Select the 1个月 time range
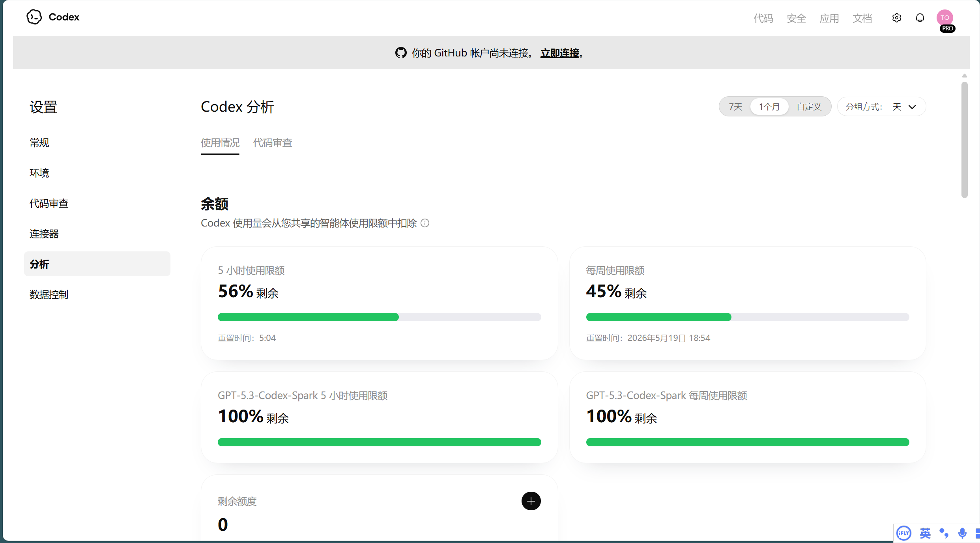The image size is (980, 543). coord(769,107)
